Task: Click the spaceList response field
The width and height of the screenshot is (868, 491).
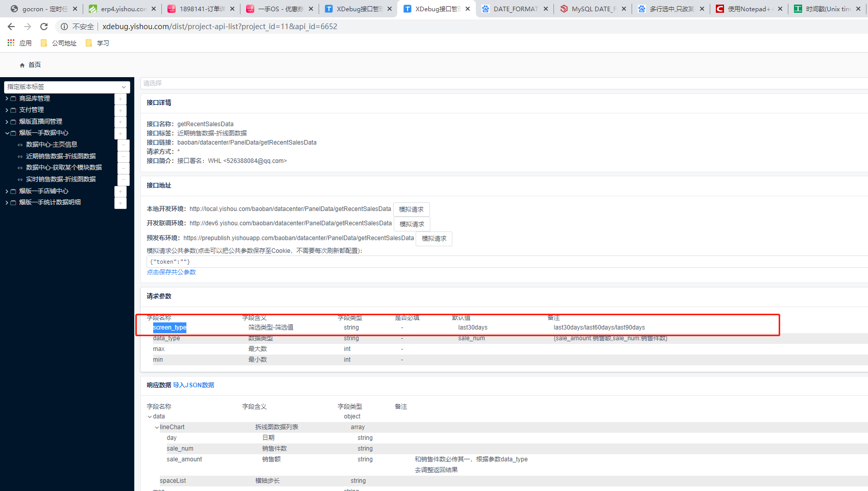Action: click(x=173, y=481)
